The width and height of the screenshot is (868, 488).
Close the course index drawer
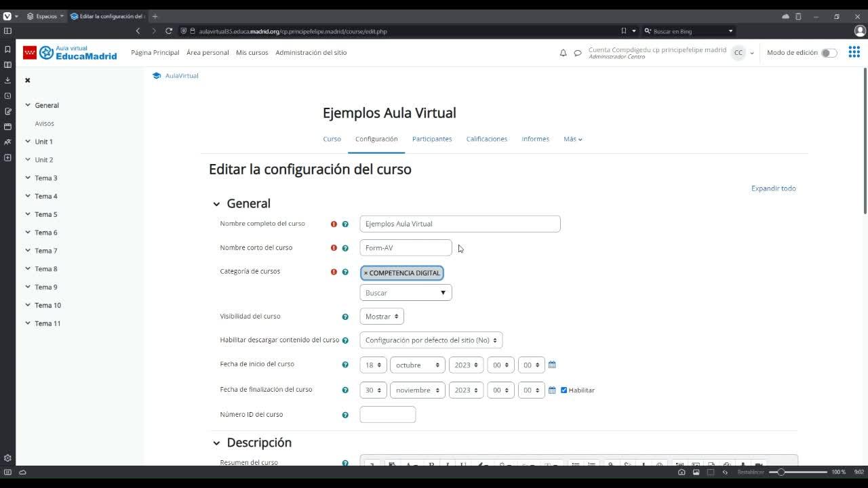click(28, 80)
